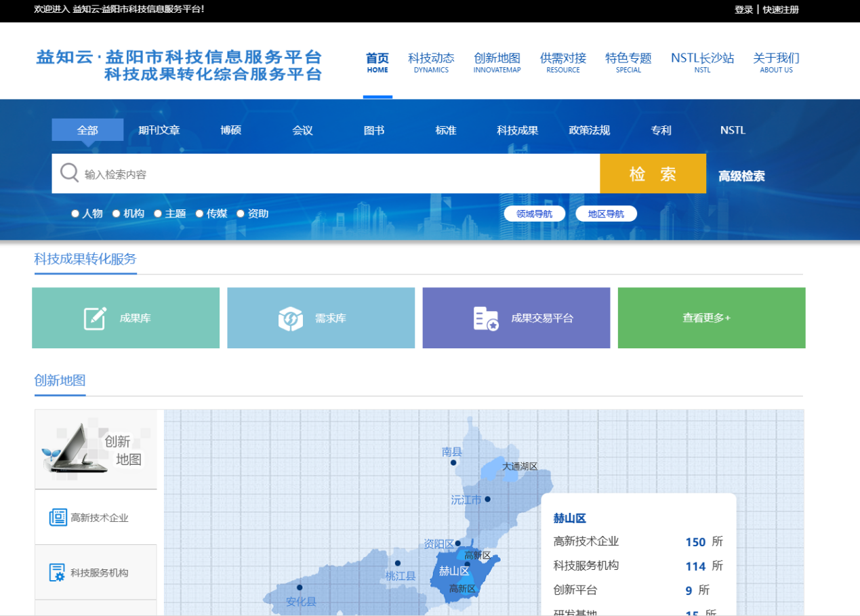Viewport: 860px width, 616px height.
Task: Open the 科技动态 menu item
Action: (431, 62)
